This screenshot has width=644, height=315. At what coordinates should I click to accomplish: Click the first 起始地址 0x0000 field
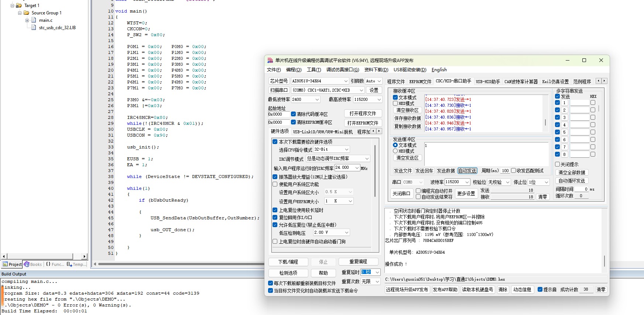[278, 114]
